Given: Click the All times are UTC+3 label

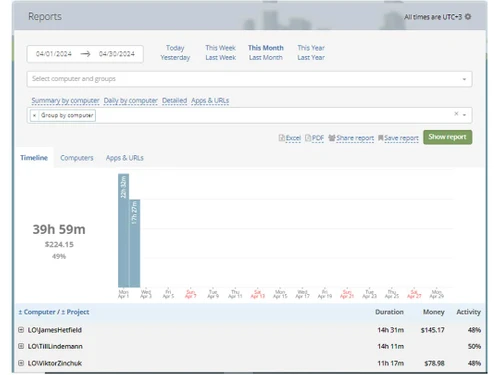Looking at the screenshot, I should point(433,17).
